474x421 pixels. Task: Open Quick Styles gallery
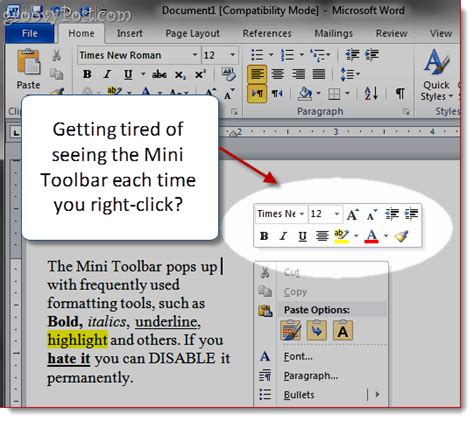436,75
